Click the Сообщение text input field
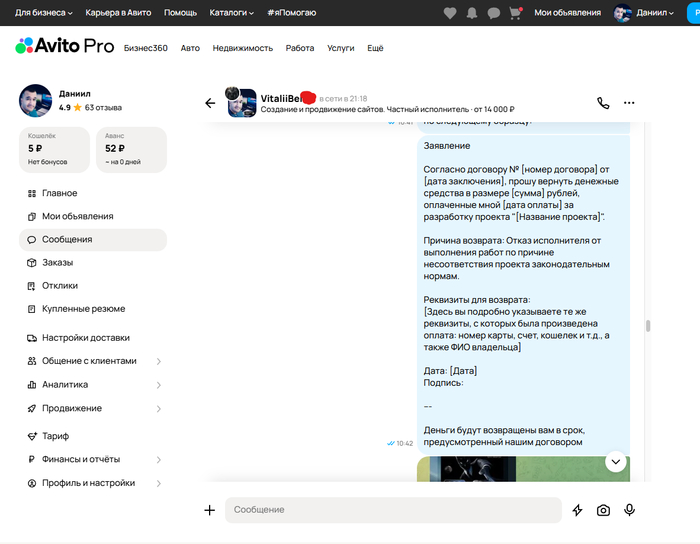Image resolution: width=700 pixels, height=544 pixels. pyautogui.click(x=390, y=510)
